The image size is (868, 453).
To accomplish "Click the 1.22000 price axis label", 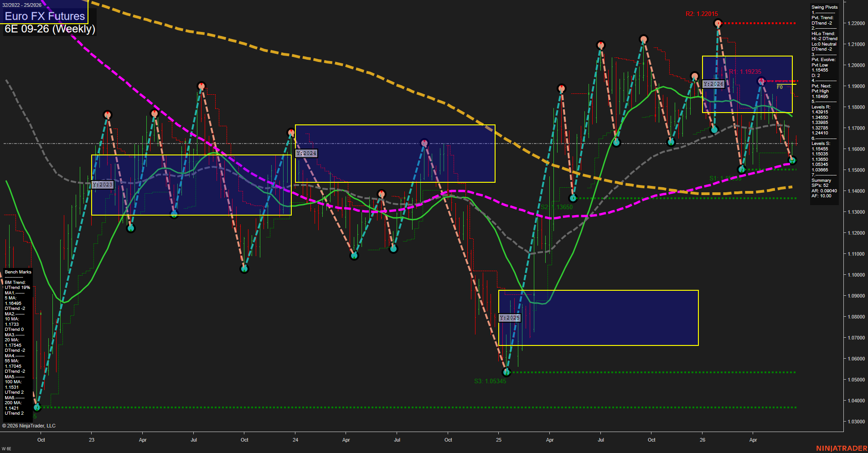I will point(856,23).
